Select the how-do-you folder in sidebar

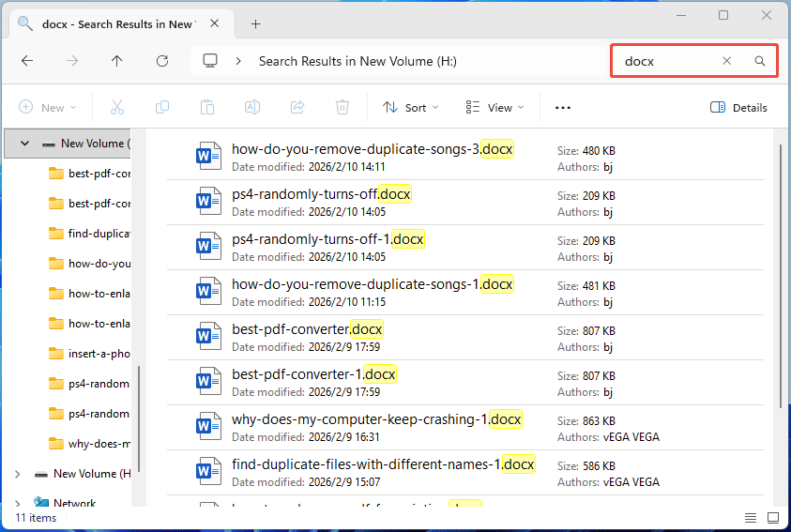[89, 264]
